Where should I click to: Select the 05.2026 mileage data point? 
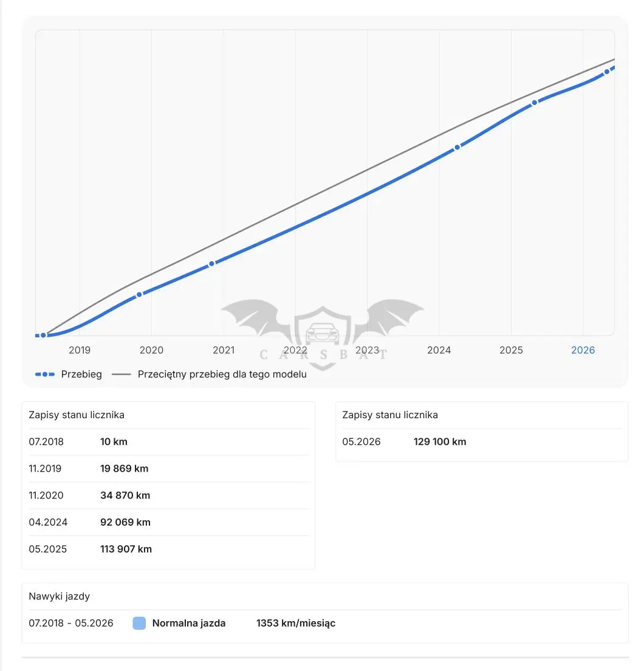(x=607, y=72)
